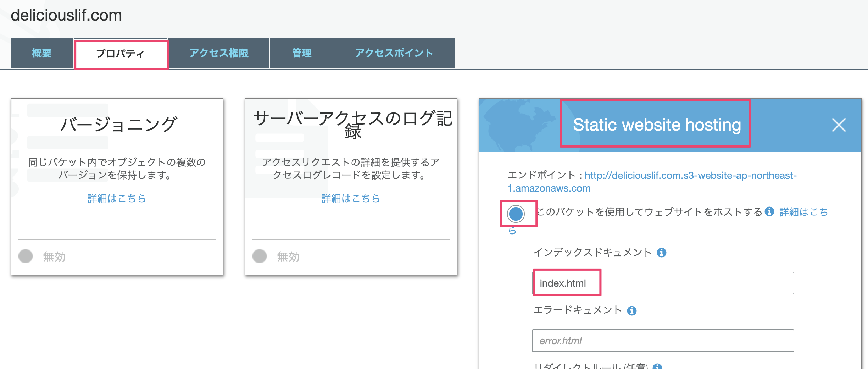Focus the error.html error document field
Screen dimensions: 868x369
pyautogui.click(x=662, y=341)
